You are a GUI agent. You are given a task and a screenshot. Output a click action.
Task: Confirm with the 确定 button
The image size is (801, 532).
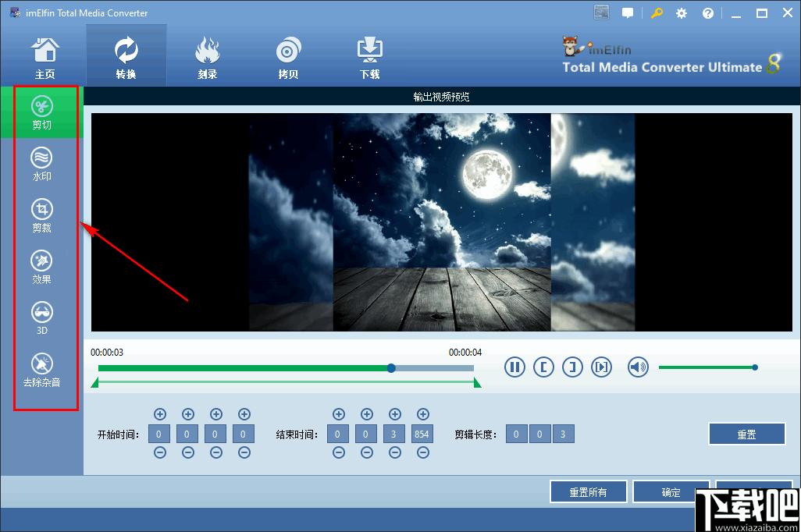[x=671, y=492]
